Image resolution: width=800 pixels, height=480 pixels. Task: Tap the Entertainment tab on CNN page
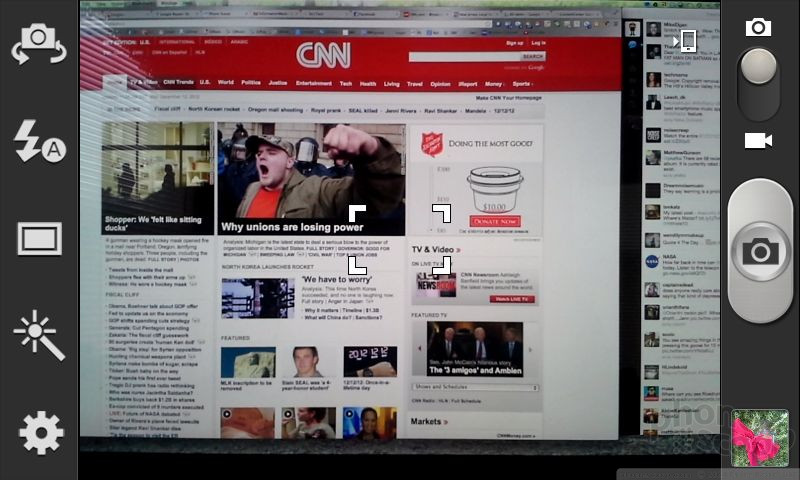pos(314,83)
